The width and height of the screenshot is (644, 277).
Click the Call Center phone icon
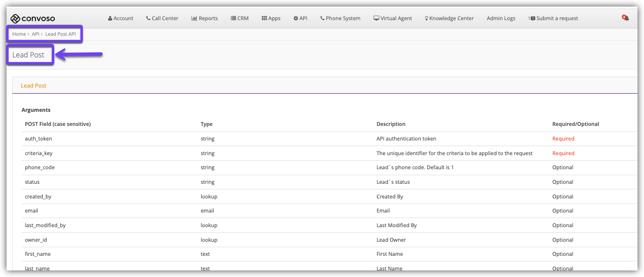tap(148, 19)
